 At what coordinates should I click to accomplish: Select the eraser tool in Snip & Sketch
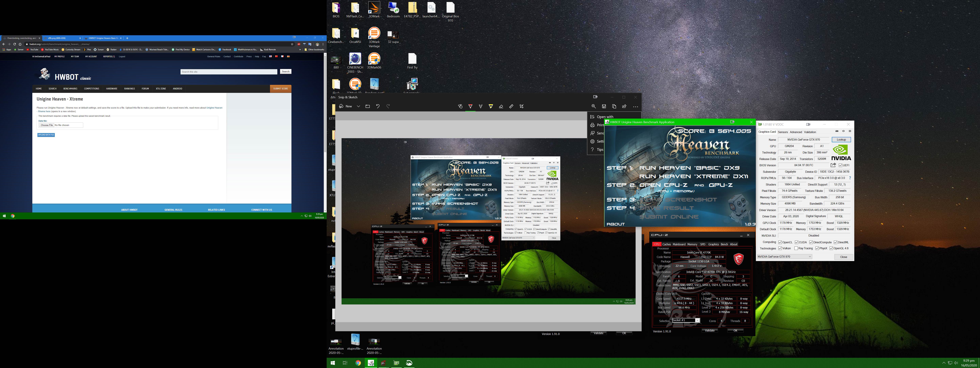point(501,106)
